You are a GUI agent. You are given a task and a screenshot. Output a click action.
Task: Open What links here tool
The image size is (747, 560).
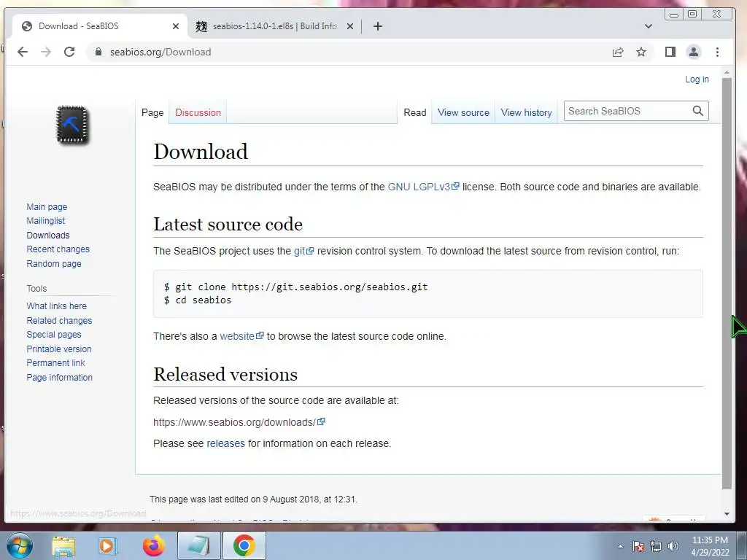pos(57,306)
